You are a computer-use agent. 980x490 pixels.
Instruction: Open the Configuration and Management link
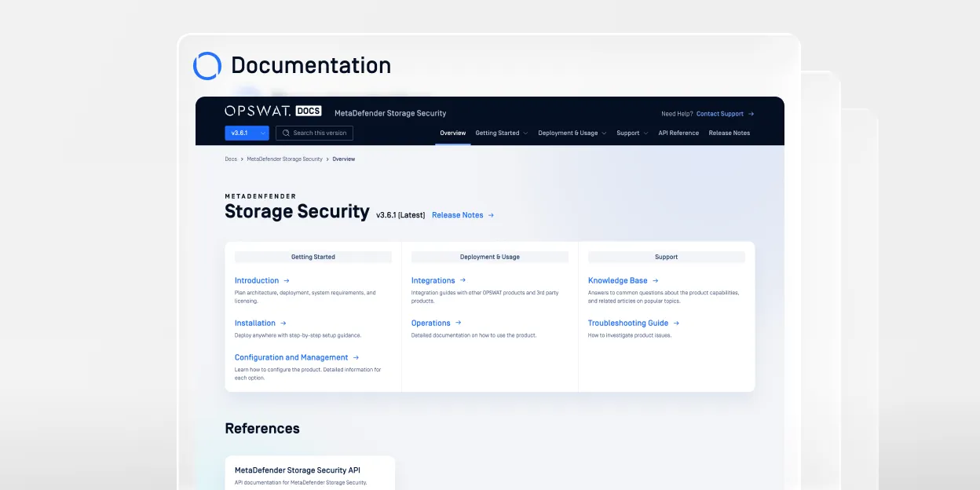tap(291, 357)
